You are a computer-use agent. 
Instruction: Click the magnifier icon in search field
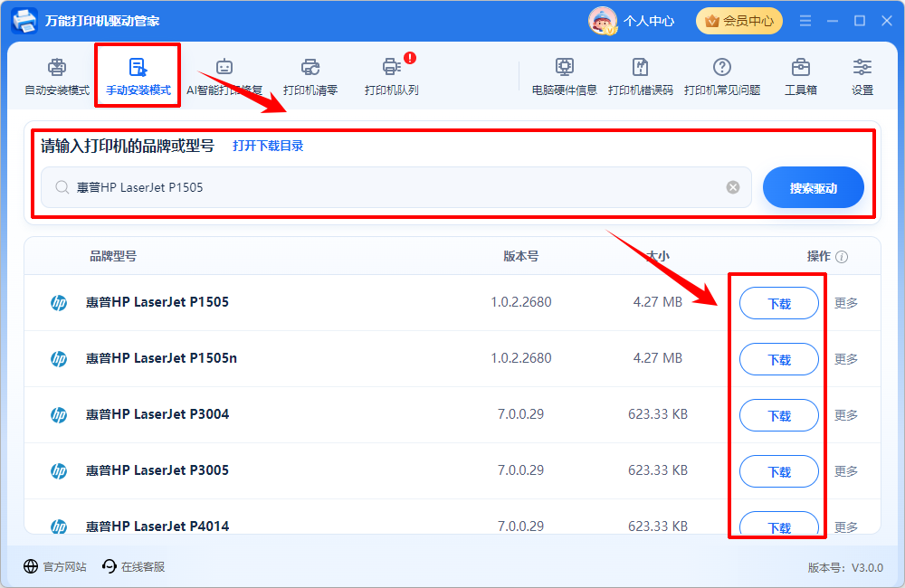click(62, 187)
